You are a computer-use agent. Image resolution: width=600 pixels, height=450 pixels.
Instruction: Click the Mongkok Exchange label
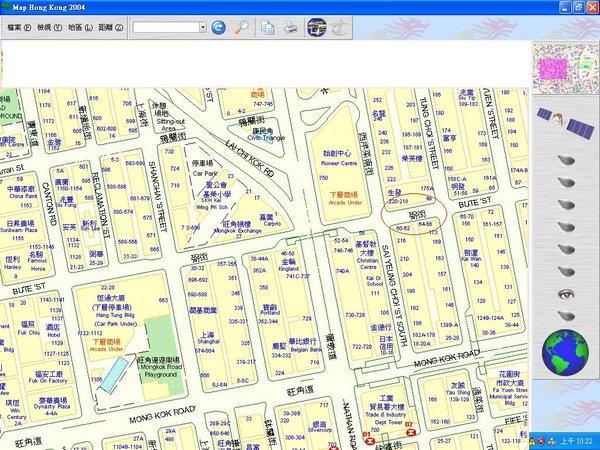(237, 231)
